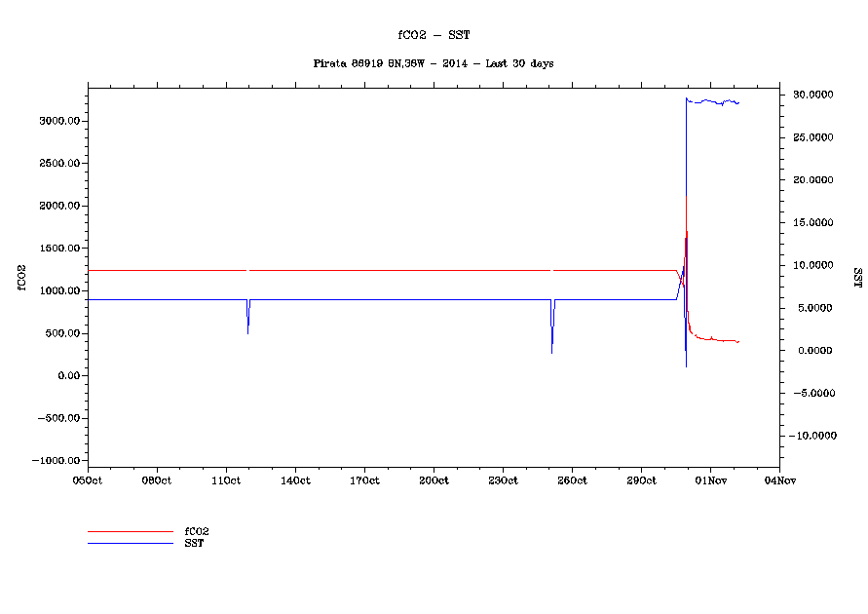Select the Pirata 86919 subtitle text

tap(434, 63)
